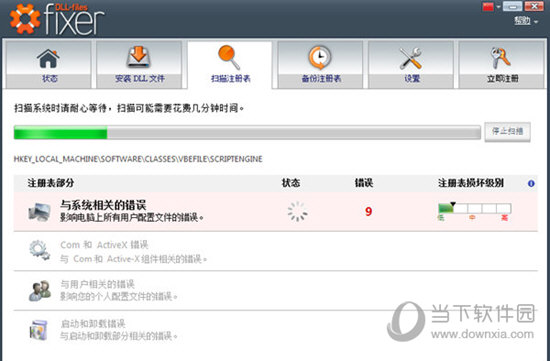Viewport: 550px width, 361px height.
Task: Click the computer icon for 与系统相关的错误
Action: point(40,212)
